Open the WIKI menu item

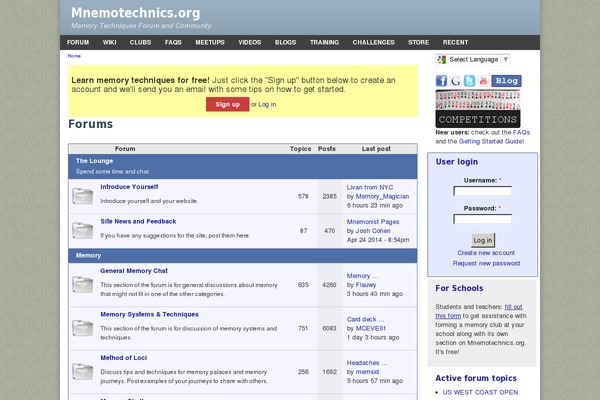[109, 42]
